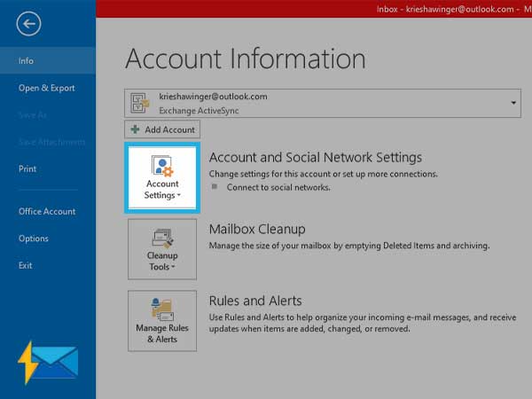This screenshot has width=532, height=399.
Task: Click Connect to social networks link
Action: [x=278, y=187]
